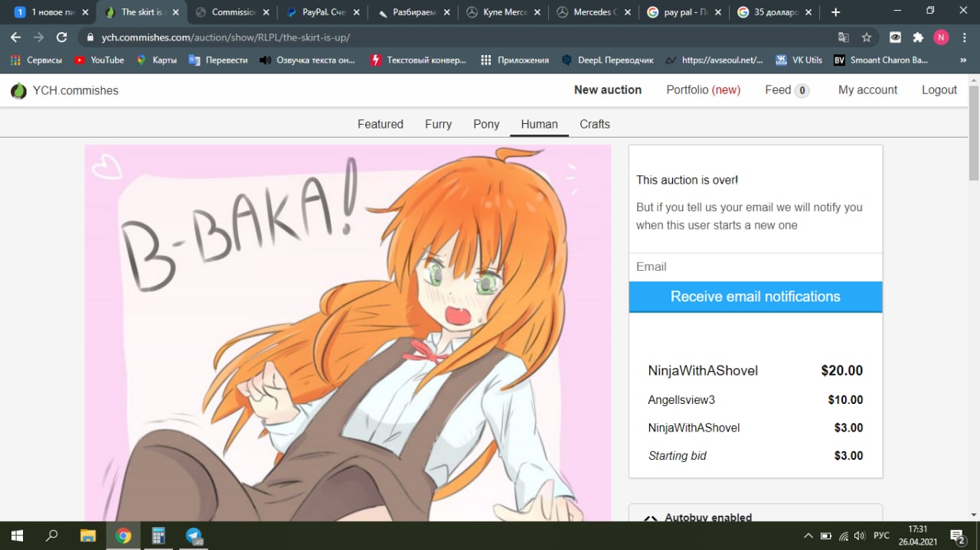This screenshot has width=980, height=550.
Task: Open the Перевести bookmark
Action: [218, 60]
